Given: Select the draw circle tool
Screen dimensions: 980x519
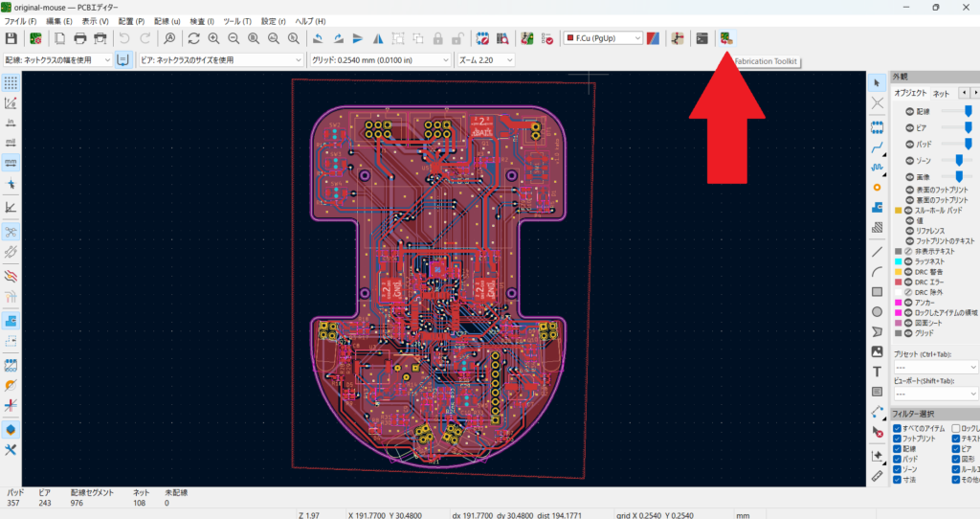Looking at the screenshot, I should coord(877,311).
